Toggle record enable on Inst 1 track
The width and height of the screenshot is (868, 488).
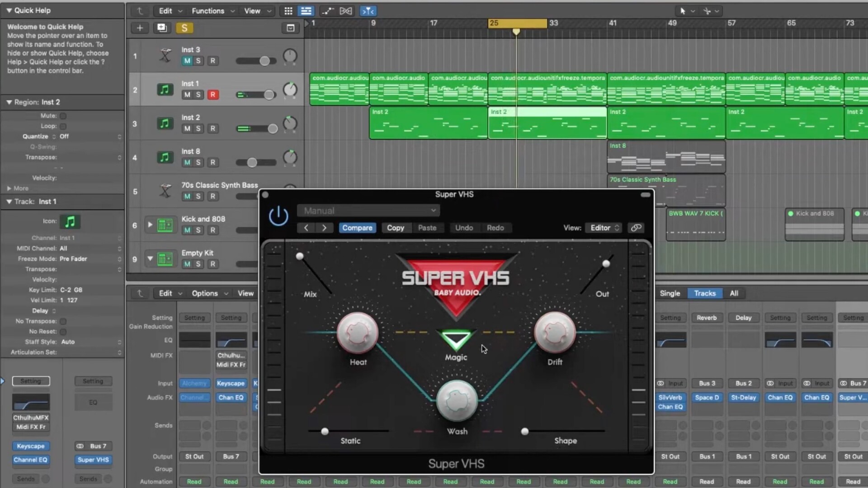(212, 95)
